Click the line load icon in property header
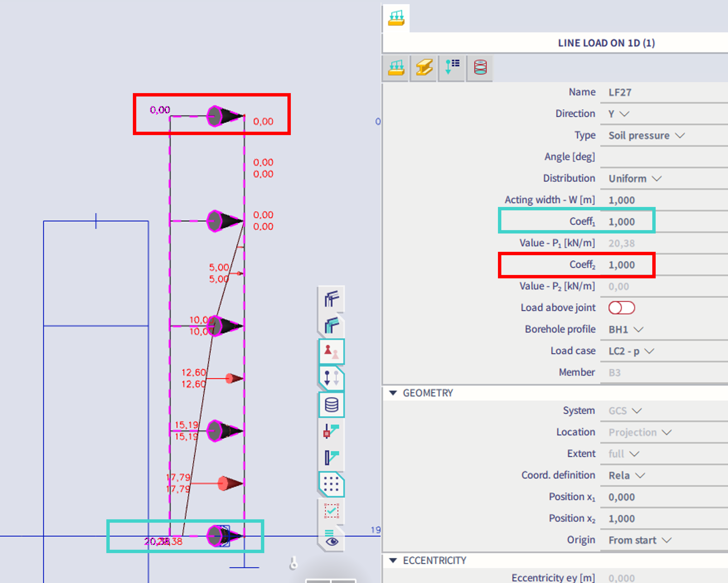 396,68
